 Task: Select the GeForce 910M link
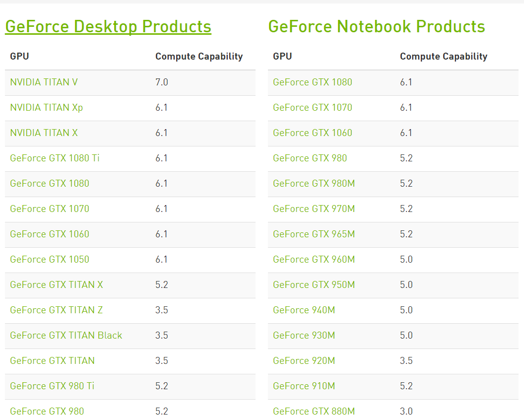coord(304,386)
